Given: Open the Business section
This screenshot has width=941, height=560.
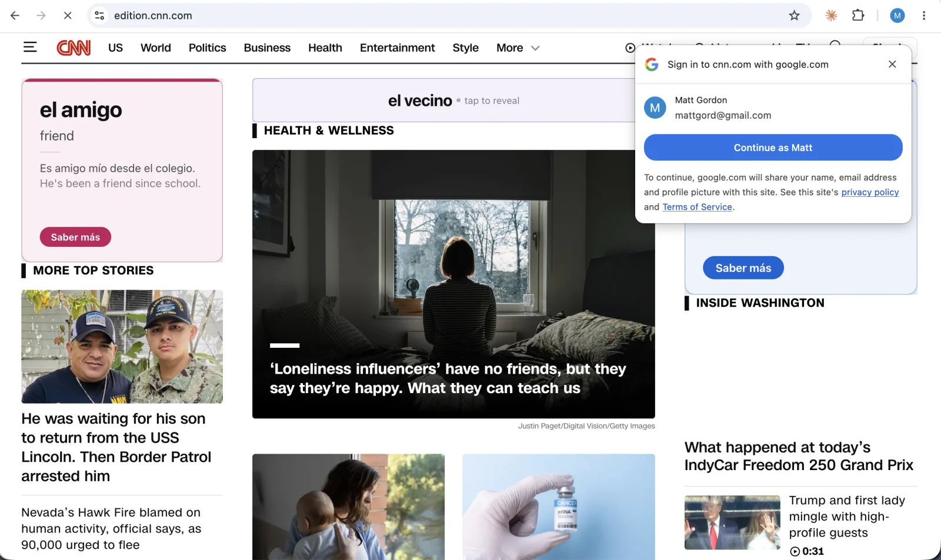Looking at the screenshot, I should (x=267, y=48).
